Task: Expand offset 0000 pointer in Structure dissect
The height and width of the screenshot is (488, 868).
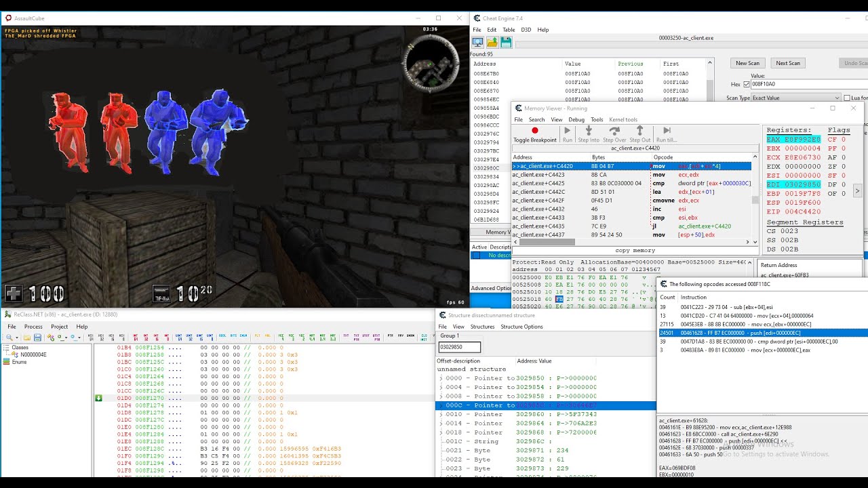Action: click(441, 378)
